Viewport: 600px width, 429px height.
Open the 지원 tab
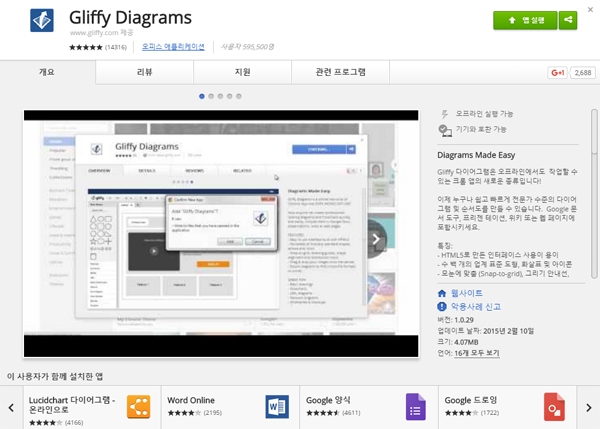(x=243, y=72)
